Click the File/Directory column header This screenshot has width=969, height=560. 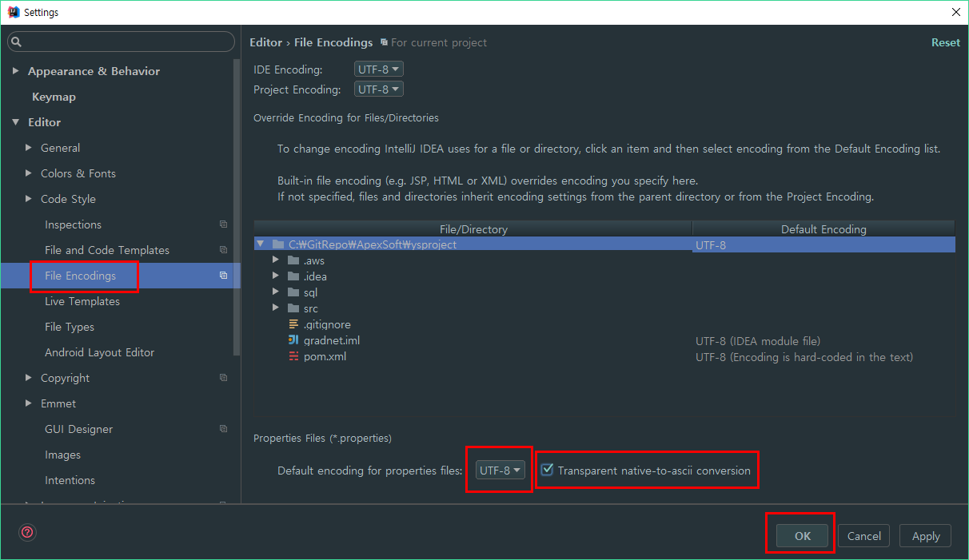[473, 228]
